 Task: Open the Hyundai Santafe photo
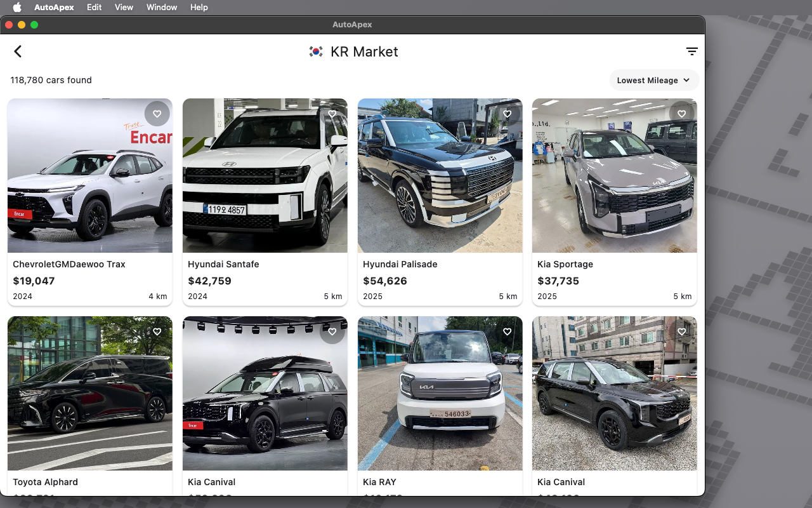coord(265,175)
